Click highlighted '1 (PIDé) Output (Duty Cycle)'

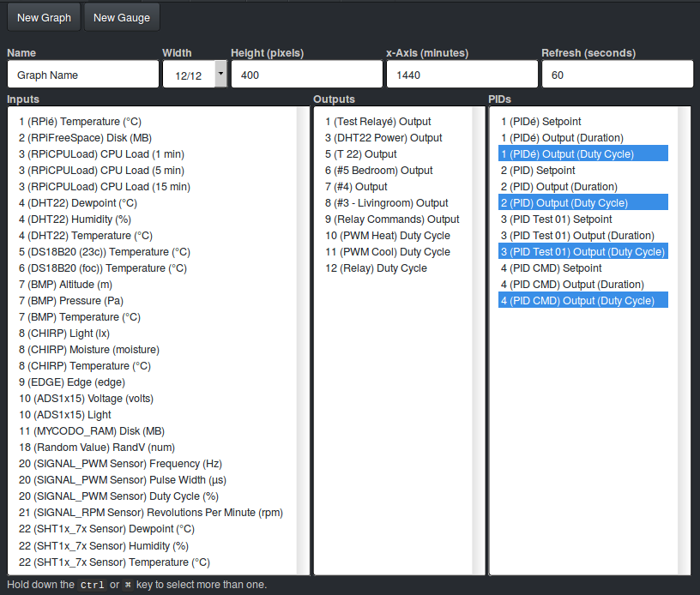point(583,153)
